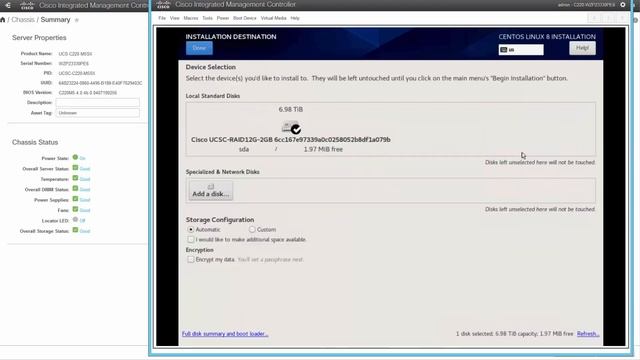Open Full disk summary and boot loader link
The height and width of the screenshot is (360, 640).
pos(225,334)
